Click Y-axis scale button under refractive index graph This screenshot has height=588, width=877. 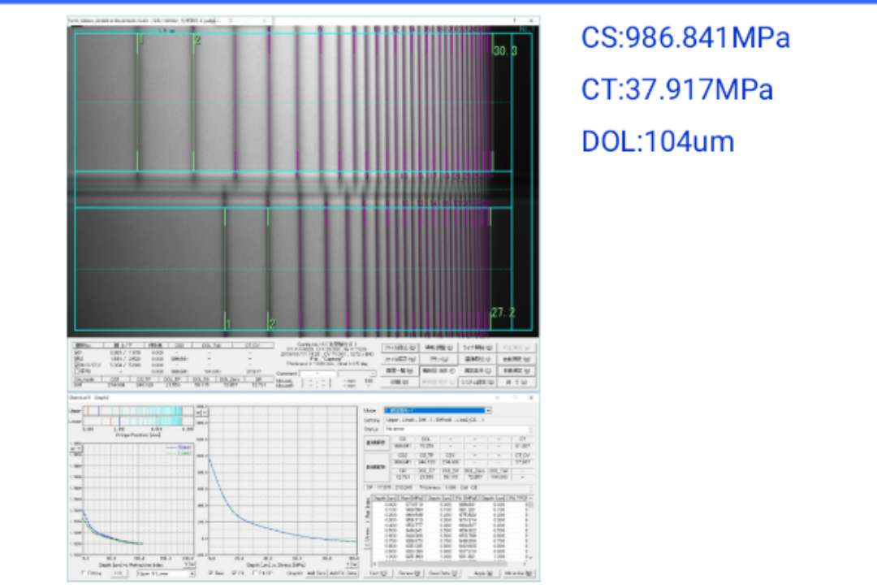point(190,564)
